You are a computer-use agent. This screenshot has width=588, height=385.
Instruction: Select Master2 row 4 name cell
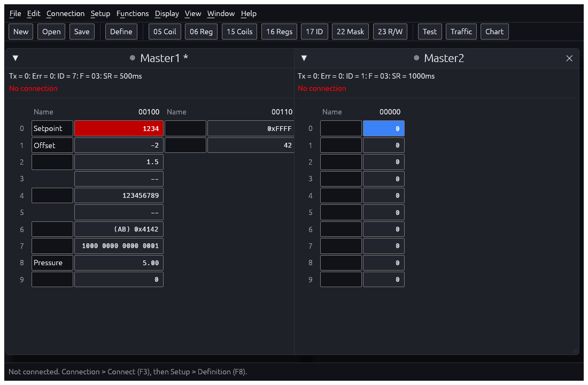coord(341,196)
